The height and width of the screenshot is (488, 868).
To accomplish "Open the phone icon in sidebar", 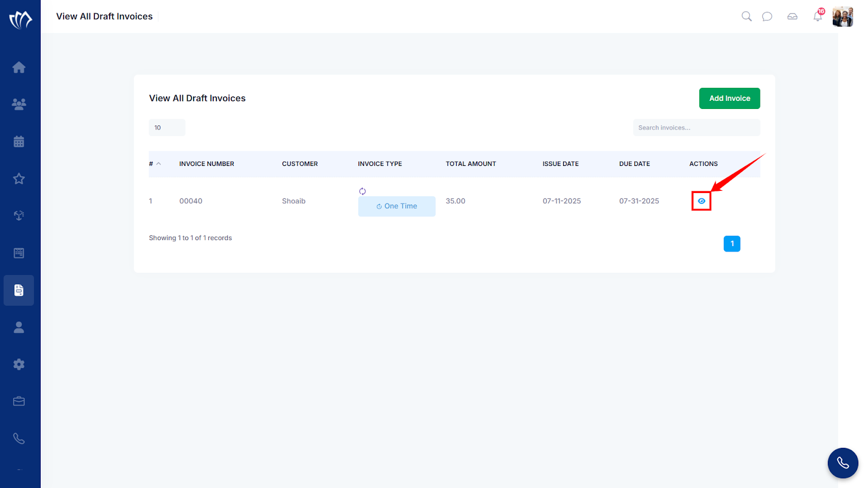I will (19, 439).
